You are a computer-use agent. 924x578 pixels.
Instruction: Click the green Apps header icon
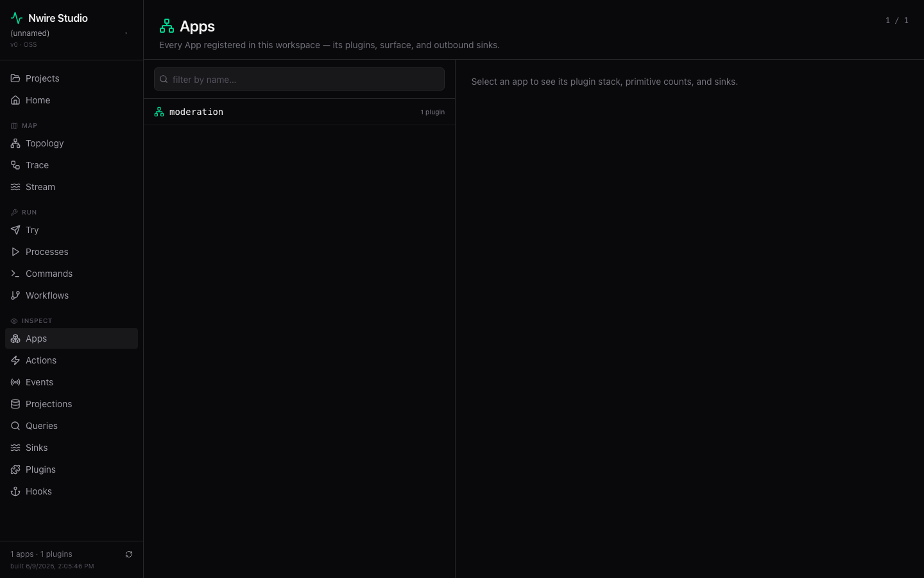click(x=167, y=26)
